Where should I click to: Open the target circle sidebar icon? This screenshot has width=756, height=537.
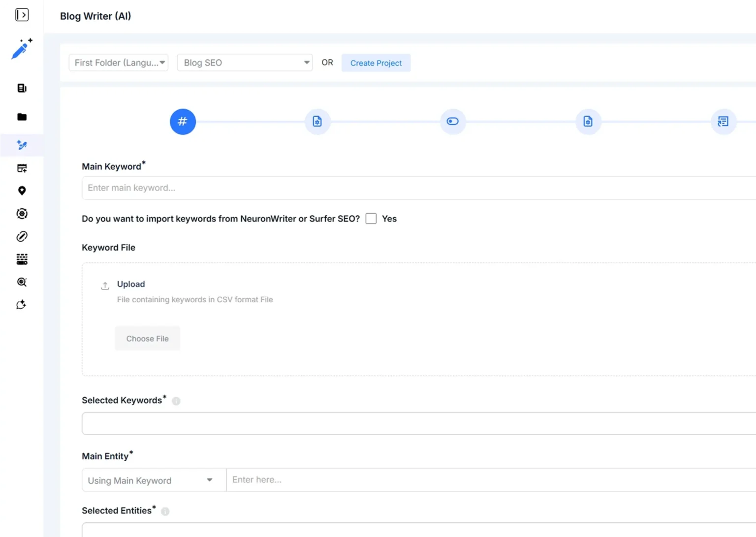point(22,214)
